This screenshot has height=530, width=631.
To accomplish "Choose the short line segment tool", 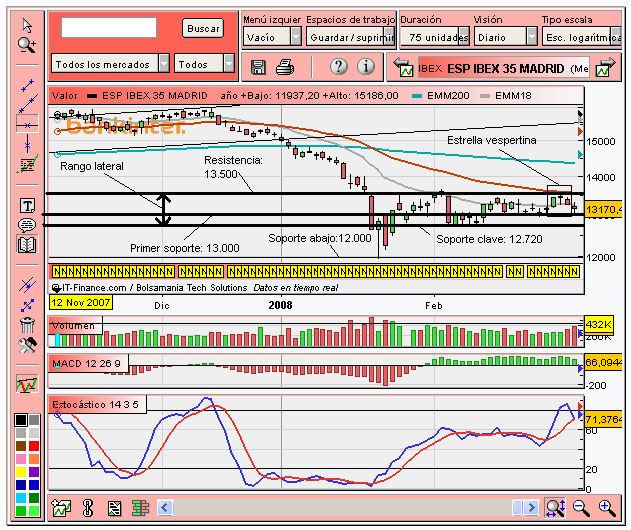I will [x=27, y=86].
